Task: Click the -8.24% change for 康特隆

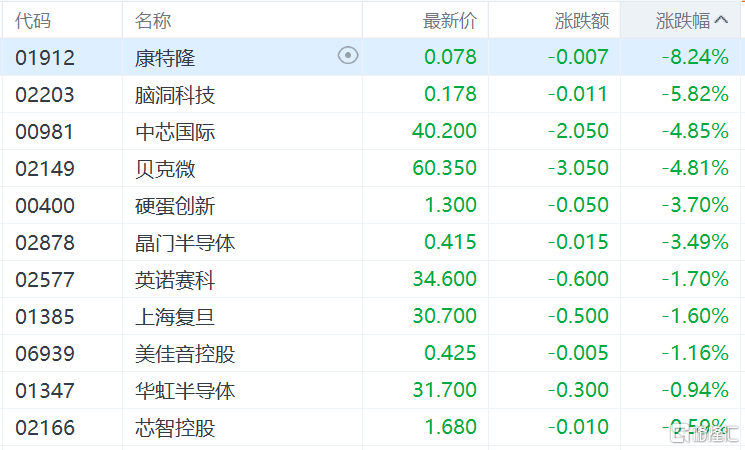Action: point(696,57)
